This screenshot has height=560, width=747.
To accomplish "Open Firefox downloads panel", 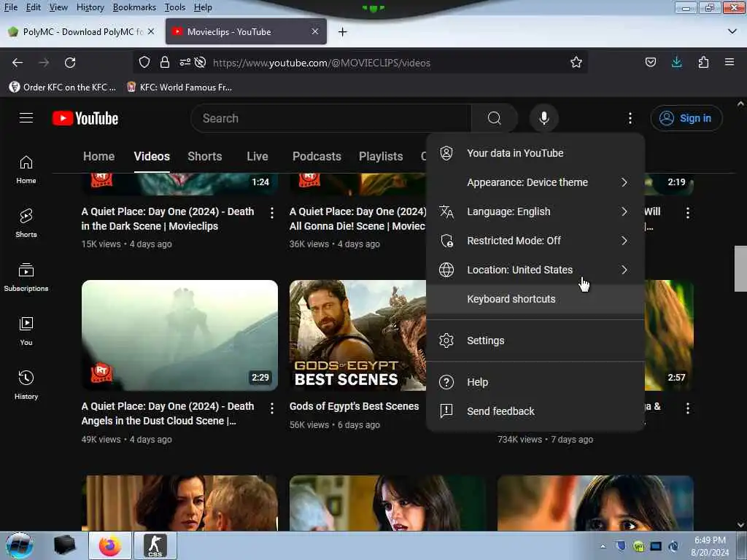I will [x=676, y=63].
